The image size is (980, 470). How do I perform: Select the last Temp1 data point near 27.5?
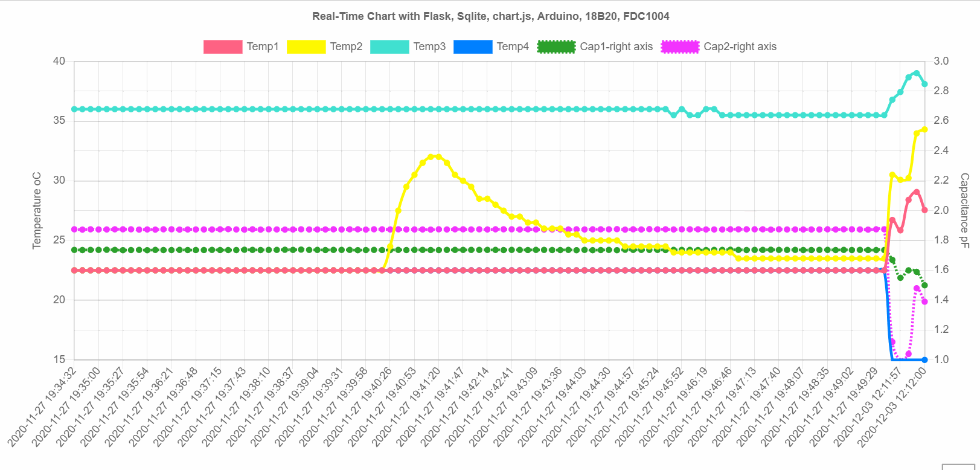click(x=924, y=210)
